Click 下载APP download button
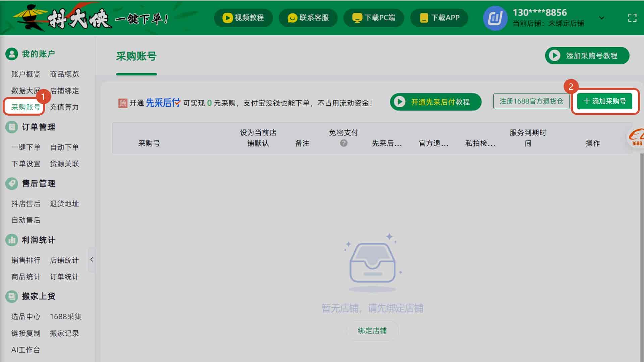Image resolution: width=644 pixels, height=362 pixels. pyautogui.click(x=439, y=18)
